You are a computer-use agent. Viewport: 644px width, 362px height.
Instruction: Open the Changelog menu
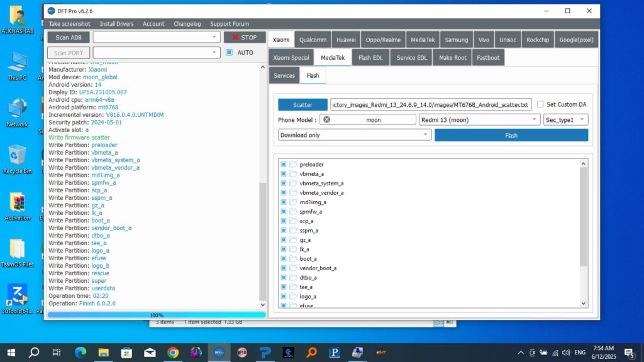pos(187,24)
